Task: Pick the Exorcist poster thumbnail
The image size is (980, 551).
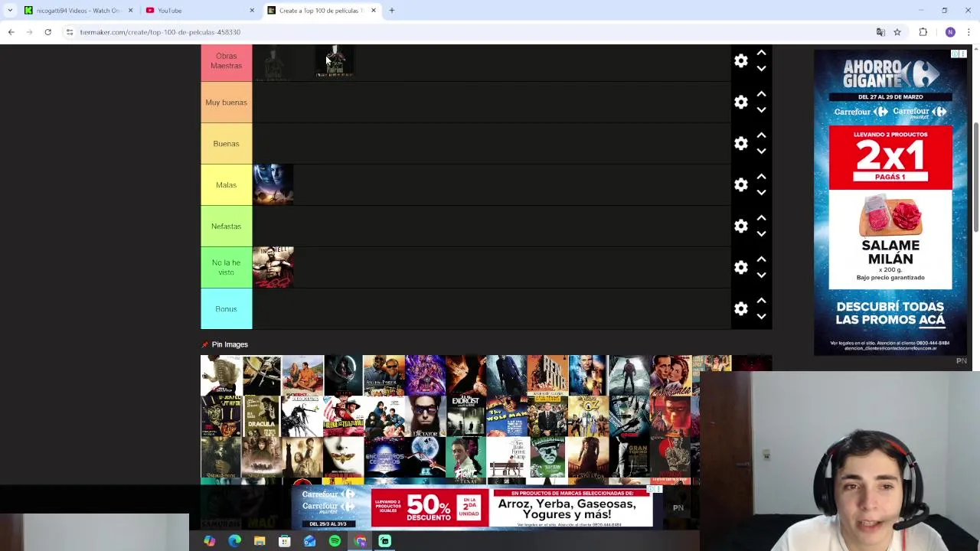Action: 465,416
